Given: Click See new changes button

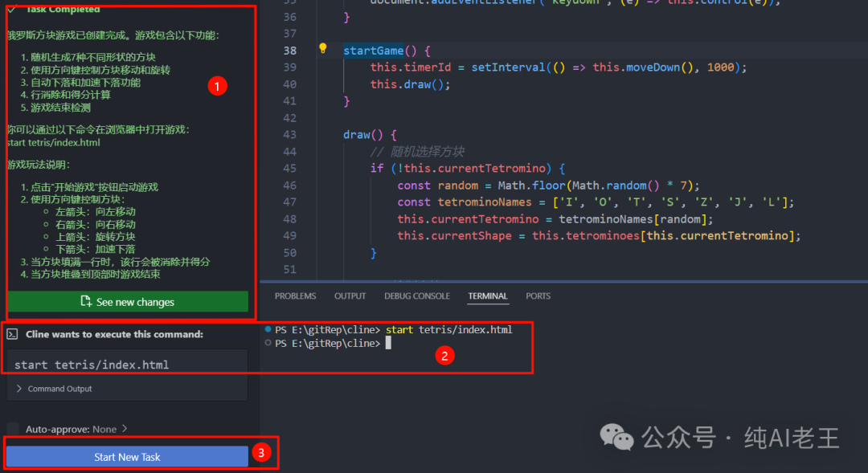Looking at the screenshot, I should [128, 301].
